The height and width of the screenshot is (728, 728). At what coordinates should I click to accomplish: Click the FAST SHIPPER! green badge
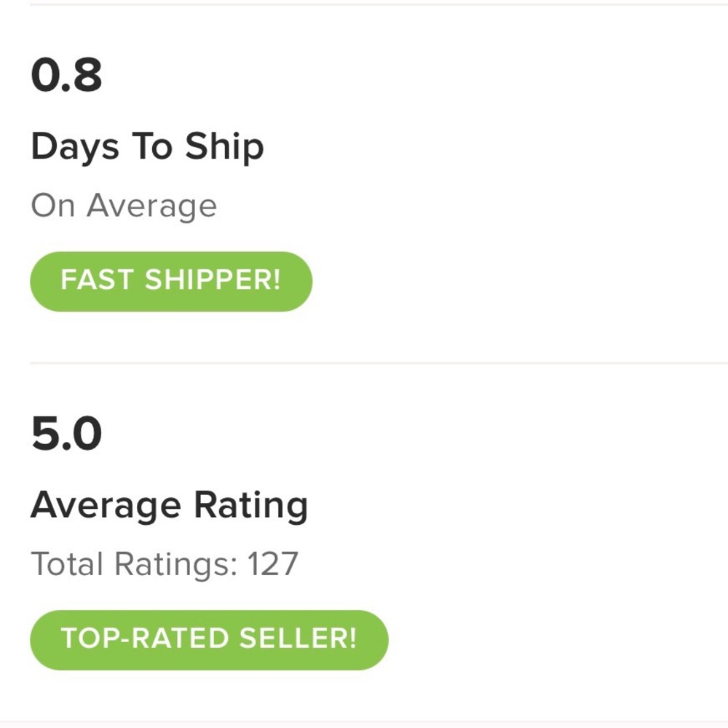170,281
